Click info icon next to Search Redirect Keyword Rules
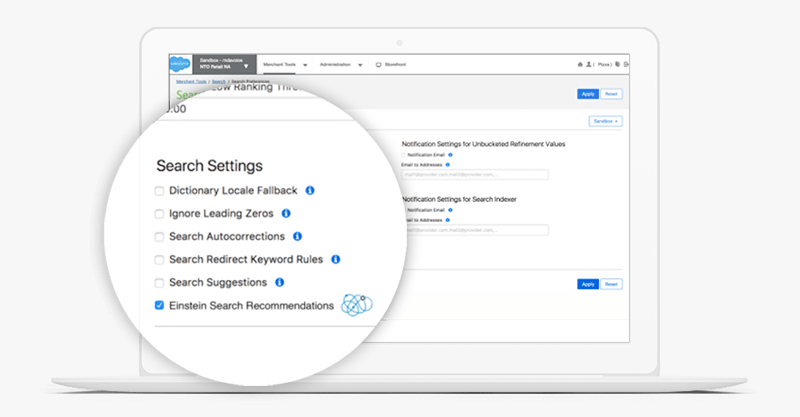800x417 pixels. pos(336,259)
